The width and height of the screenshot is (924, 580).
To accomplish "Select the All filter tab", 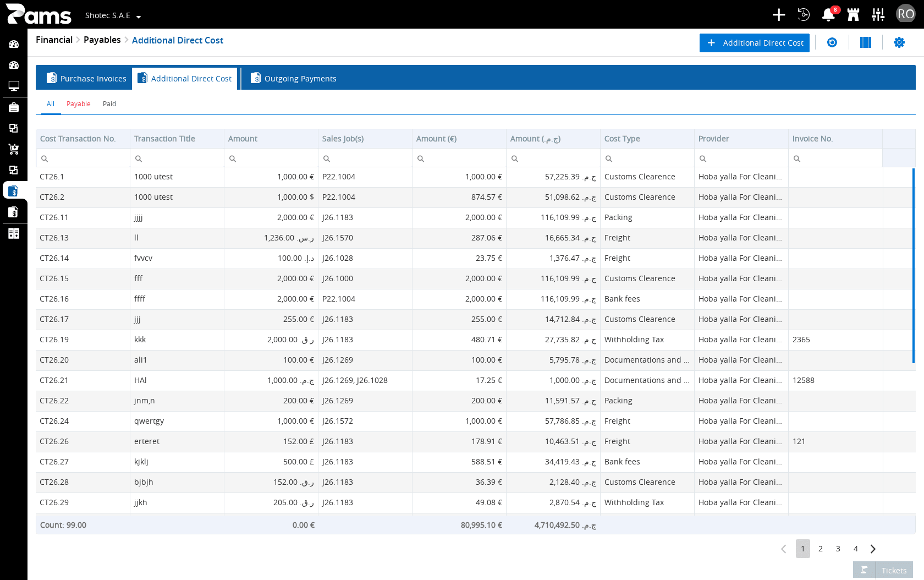I will [x=51, y=104].
